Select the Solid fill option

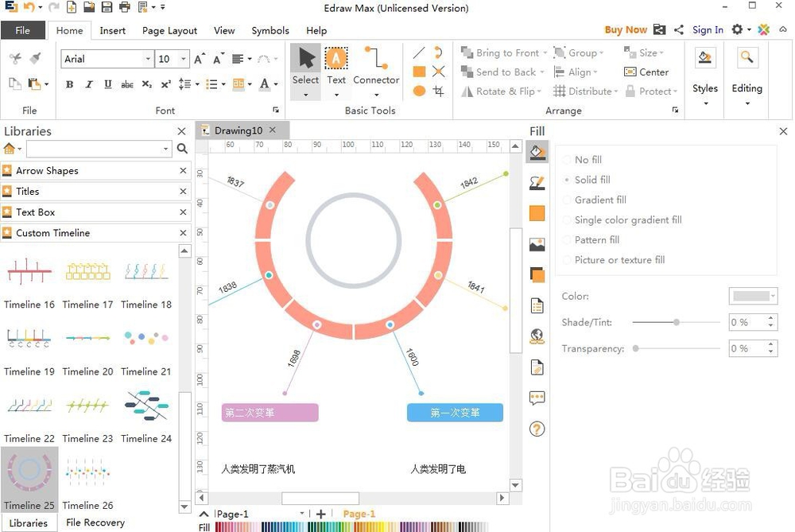click(588, 180)
